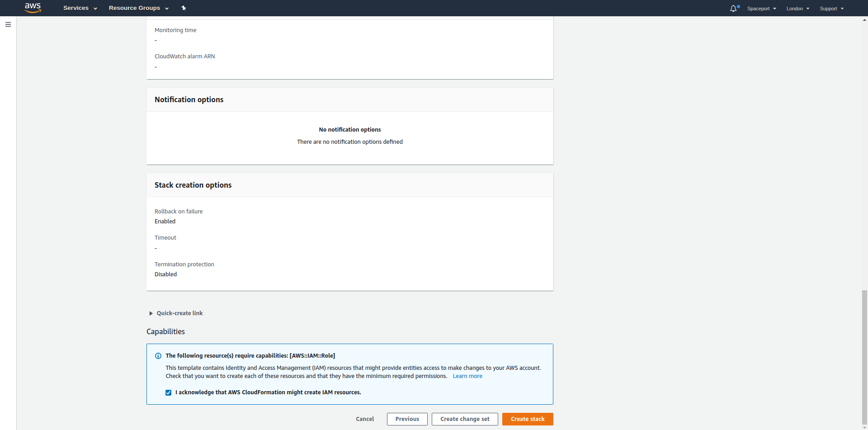Click the scrollbar up arrow
Viewport: 868px width, 430px height.
pos(864,20)
